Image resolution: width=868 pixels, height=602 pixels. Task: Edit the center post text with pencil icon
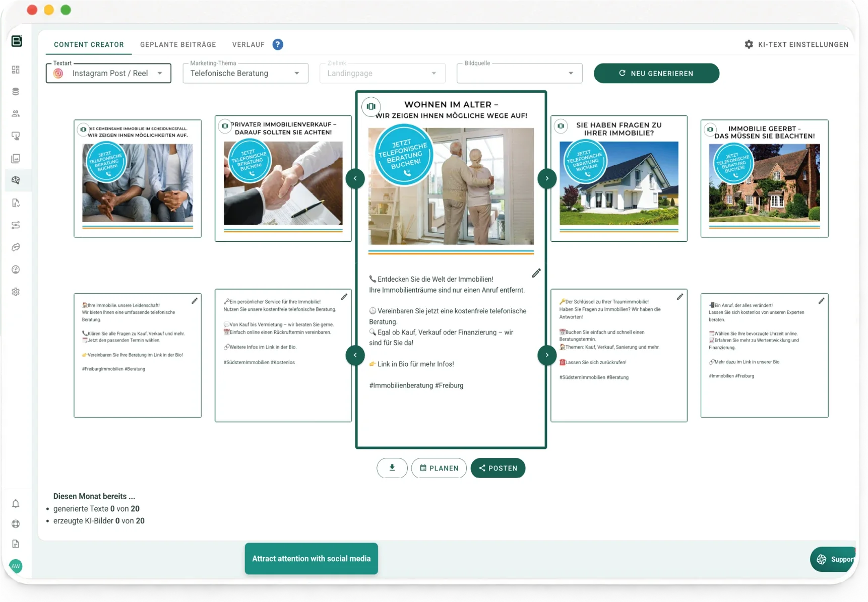(x=536, y=273)
